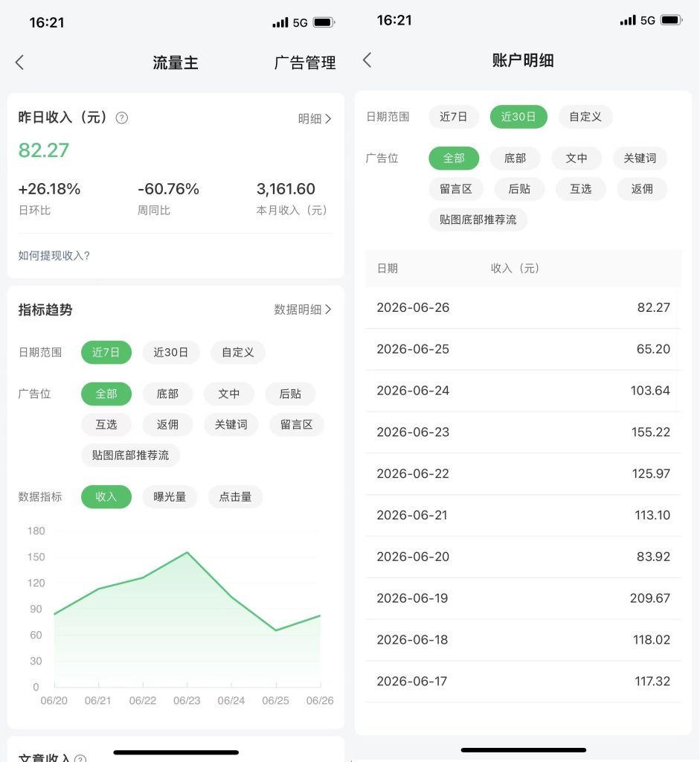Image resolution: width=700 pixels, height=762 pixels.
Task: Open help icon beside 昨日收入（元）
Action: [x=121, y=118]
